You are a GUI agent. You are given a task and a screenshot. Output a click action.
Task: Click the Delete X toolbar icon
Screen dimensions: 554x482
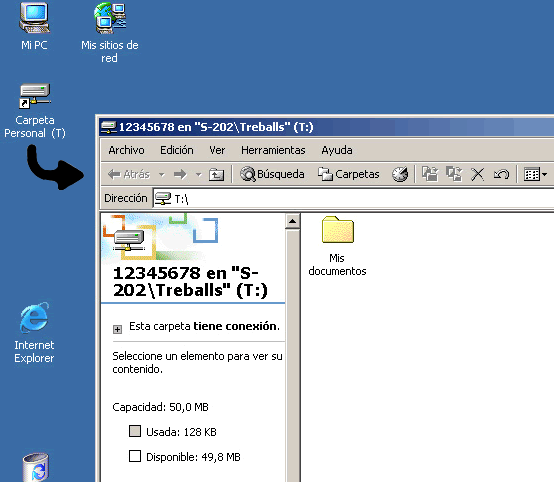pos(477,174)
